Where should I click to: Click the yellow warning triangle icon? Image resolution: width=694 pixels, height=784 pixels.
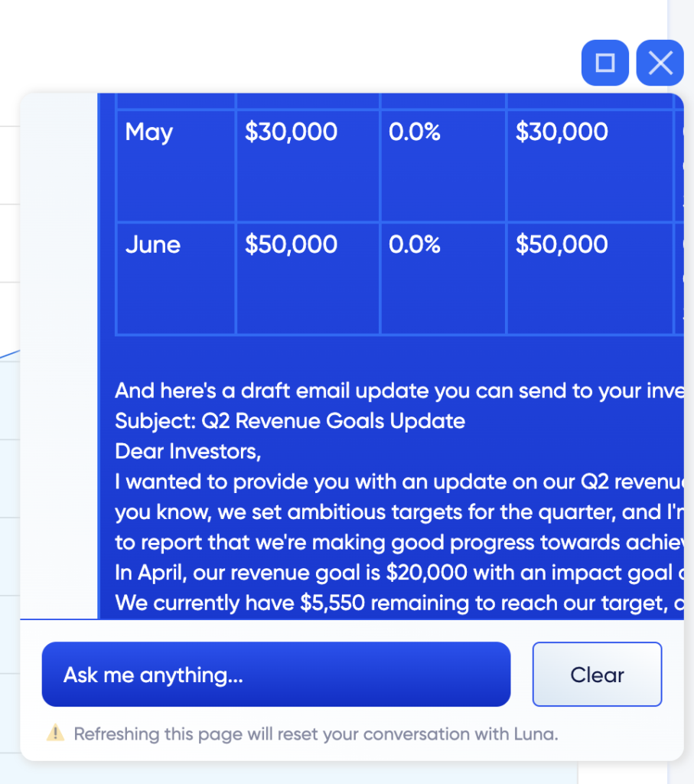(x=55, y=733)
